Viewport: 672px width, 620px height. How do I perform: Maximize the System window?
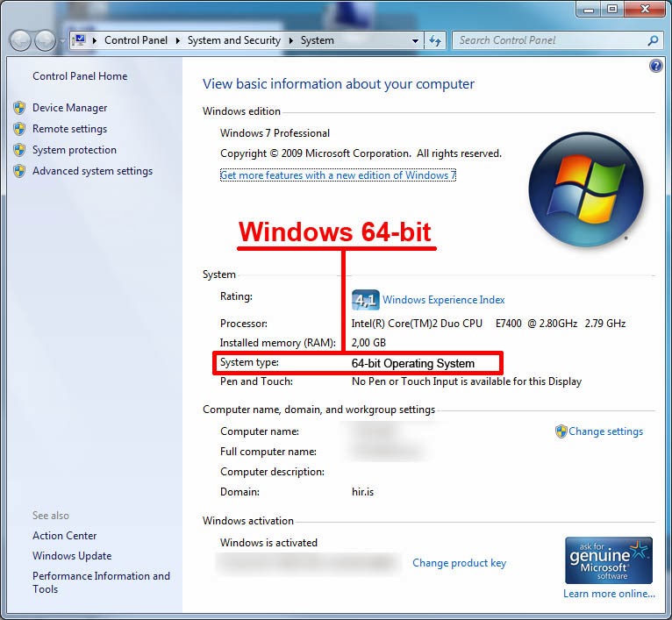(612, 9)
